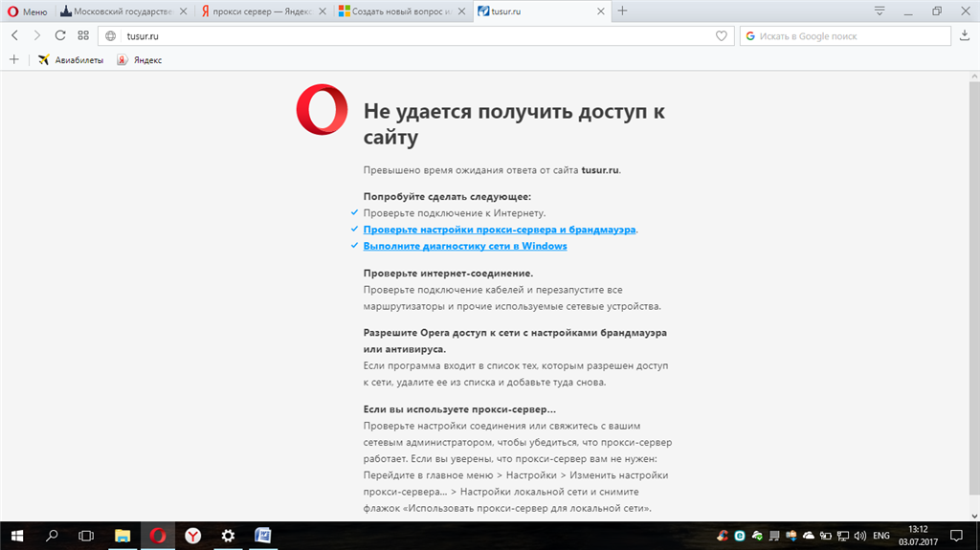Open Выполните диагностику сети в Windows link
Viewport: 980px width, 550px height.
tap(465, 246)
